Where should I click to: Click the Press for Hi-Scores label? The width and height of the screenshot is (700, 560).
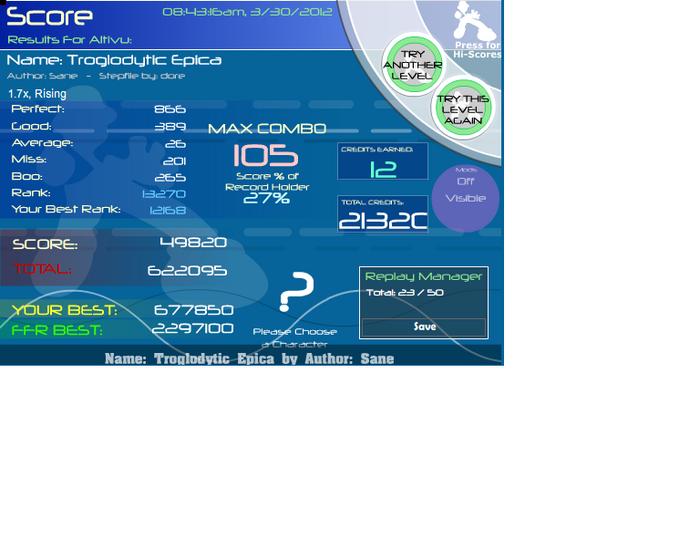click(x=478, y=50)
